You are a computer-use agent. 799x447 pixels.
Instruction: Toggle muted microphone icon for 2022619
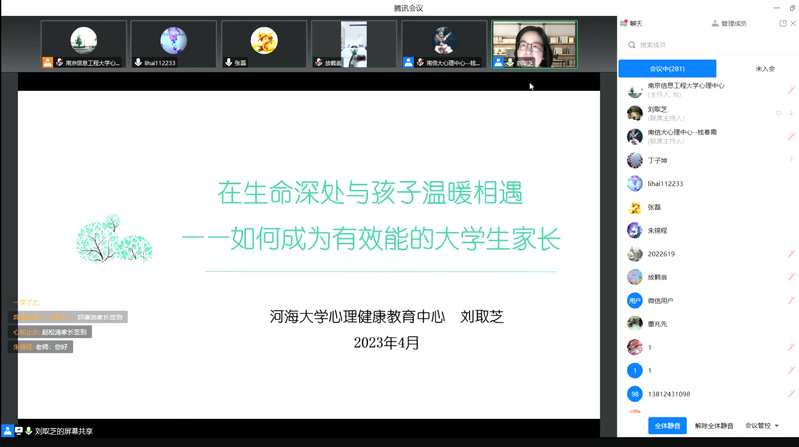pyautogui.click(x=790, y=254)
